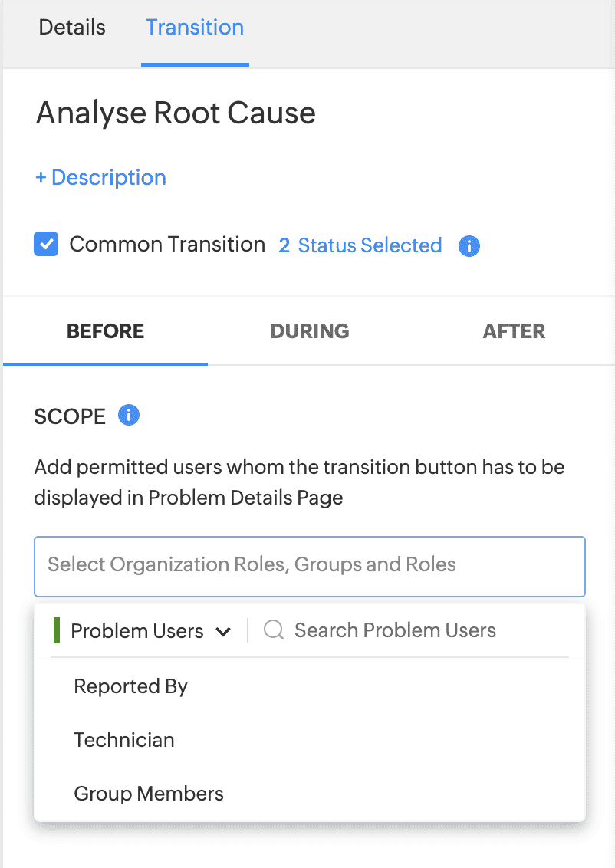615x868 pixels.
Task: Click the magnifier icon in the search box
Action: point(274,630)
